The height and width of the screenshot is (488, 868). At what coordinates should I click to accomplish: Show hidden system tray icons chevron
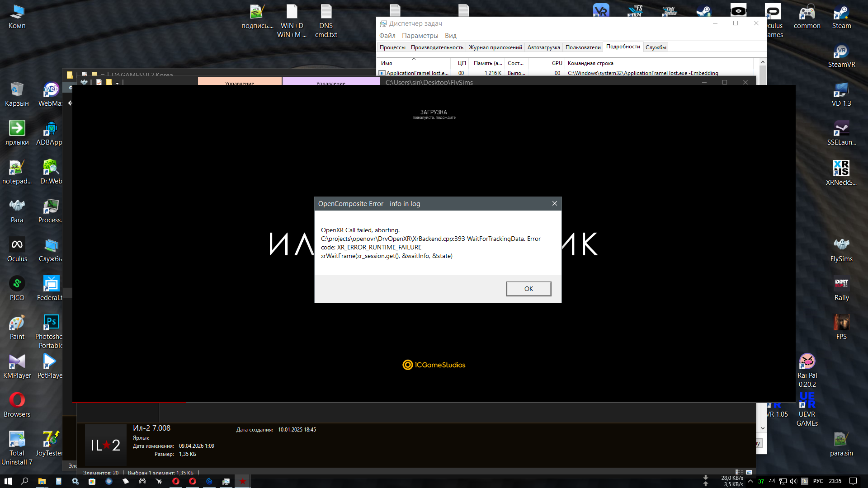750,481
